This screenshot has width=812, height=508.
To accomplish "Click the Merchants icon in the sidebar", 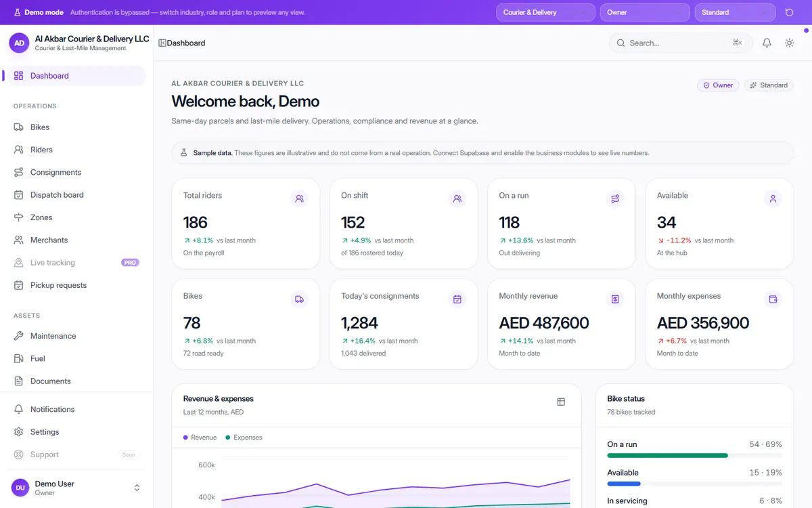I will click(x=18, y=240).
